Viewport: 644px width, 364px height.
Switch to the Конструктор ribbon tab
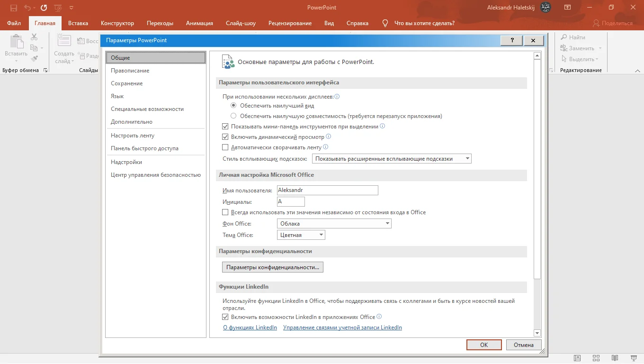point(117,23)
